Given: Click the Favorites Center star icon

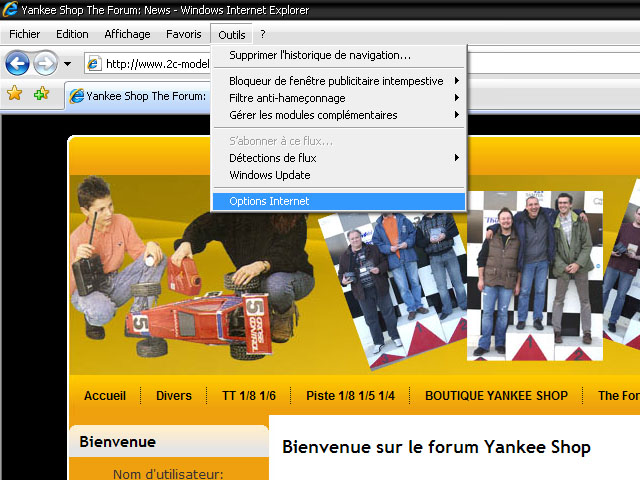Looking at the screenshot, I should 15,93.
